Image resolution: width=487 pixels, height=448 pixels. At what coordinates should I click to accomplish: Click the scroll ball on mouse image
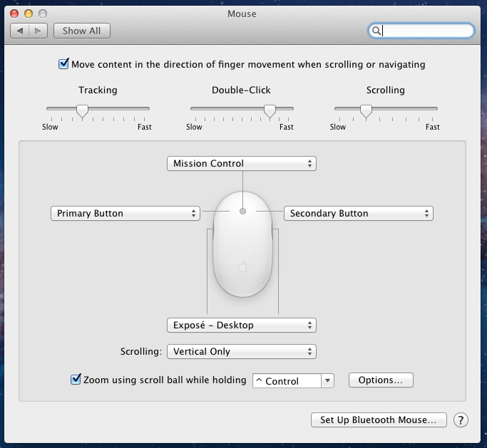[242, 212]
